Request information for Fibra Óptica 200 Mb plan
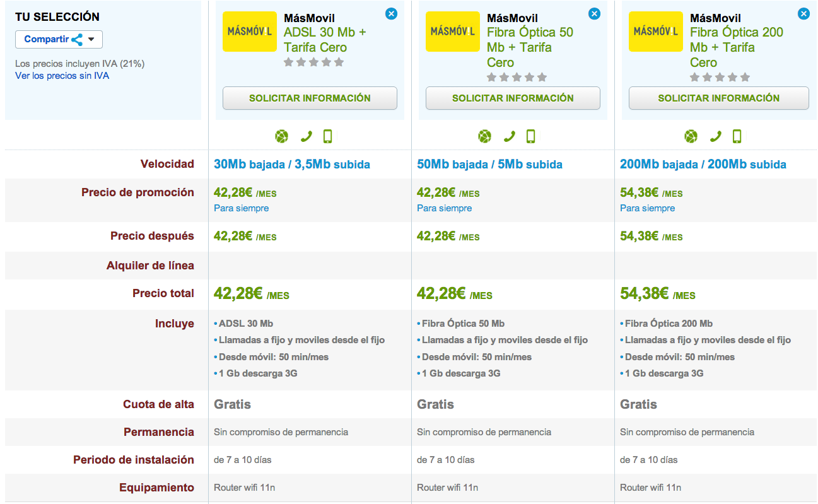 [x=719, y=98]
